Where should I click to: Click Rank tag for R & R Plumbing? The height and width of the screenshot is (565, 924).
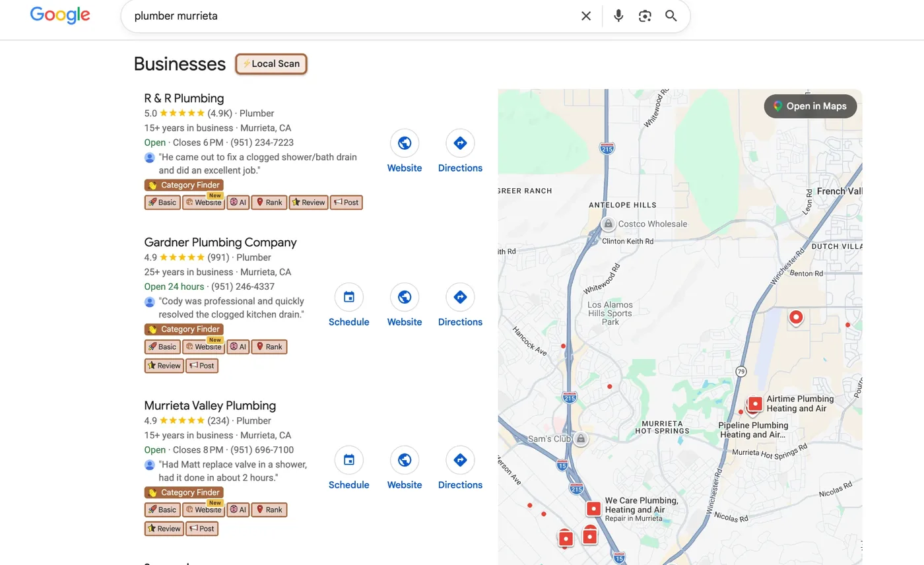tap(269, 203)
